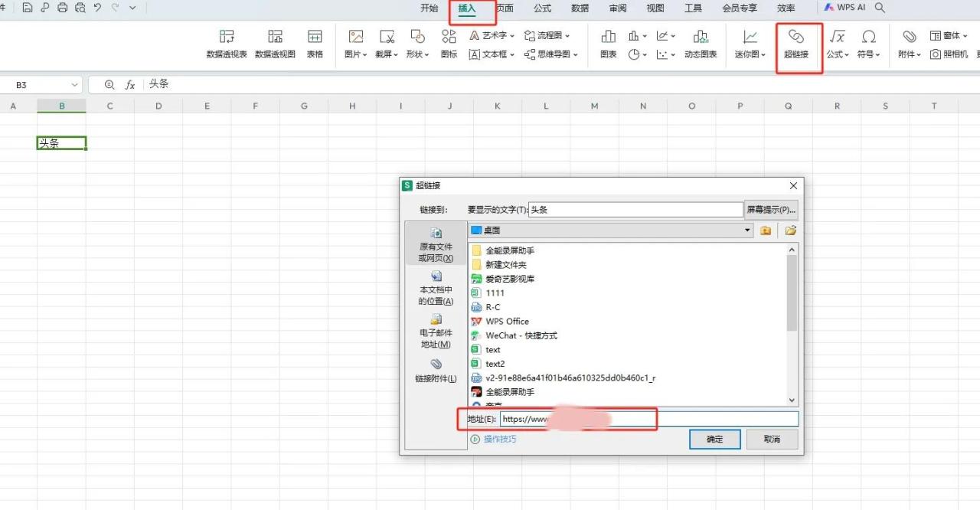Click the 图标 icon library button
The height and width of the screenshot is (510, 980).
pyautogui.click(x=449, y=44)
